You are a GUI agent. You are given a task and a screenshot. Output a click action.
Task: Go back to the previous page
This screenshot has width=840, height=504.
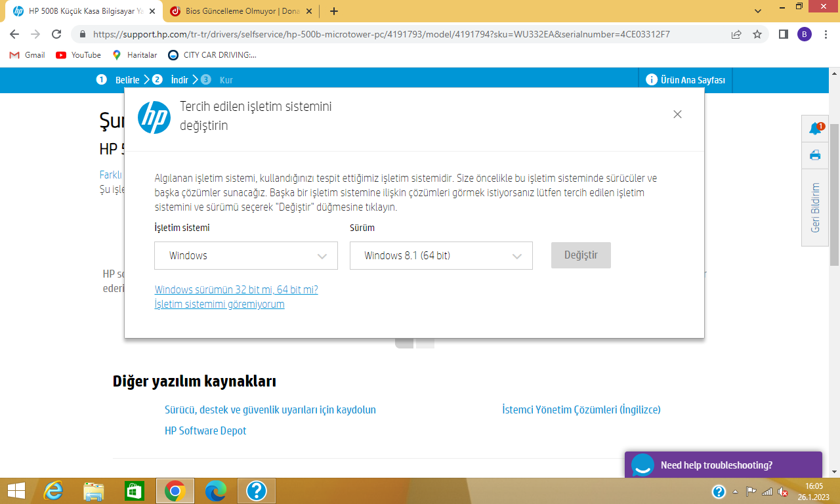[14, 34]
